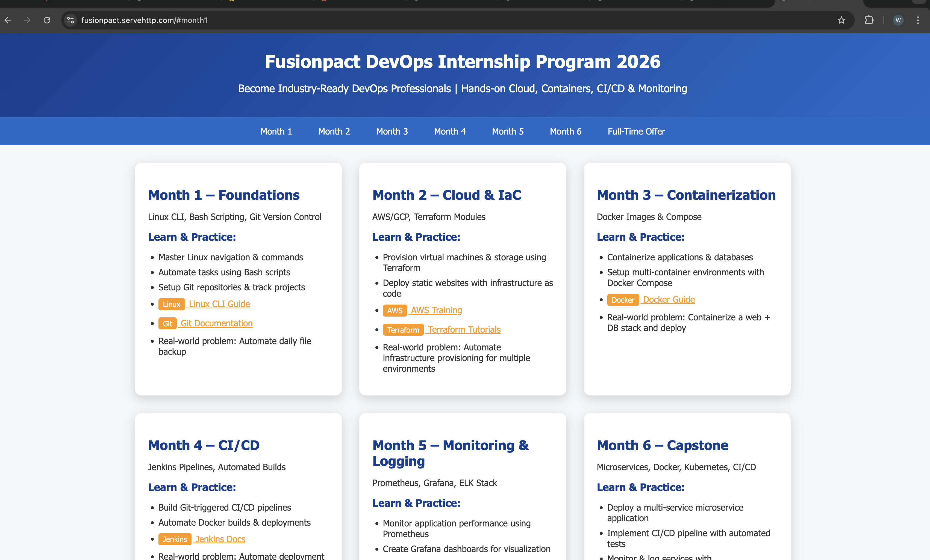Open Git Documentation link
The image size is (930, 560).
pyautogui.click(x=216, y=323)
